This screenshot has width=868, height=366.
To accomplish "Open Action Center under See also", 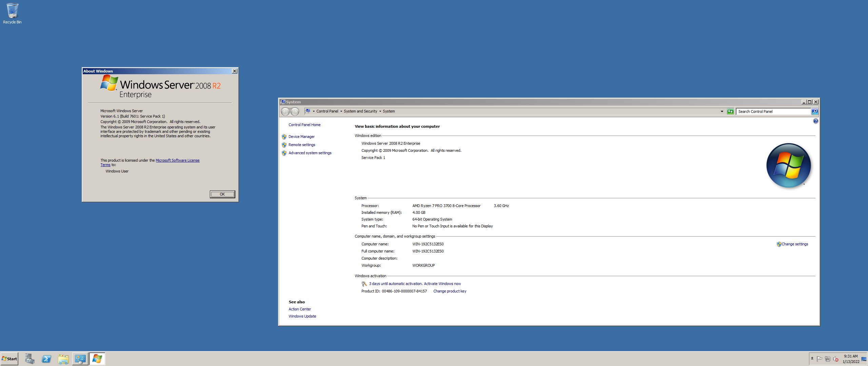I will 300,309.
